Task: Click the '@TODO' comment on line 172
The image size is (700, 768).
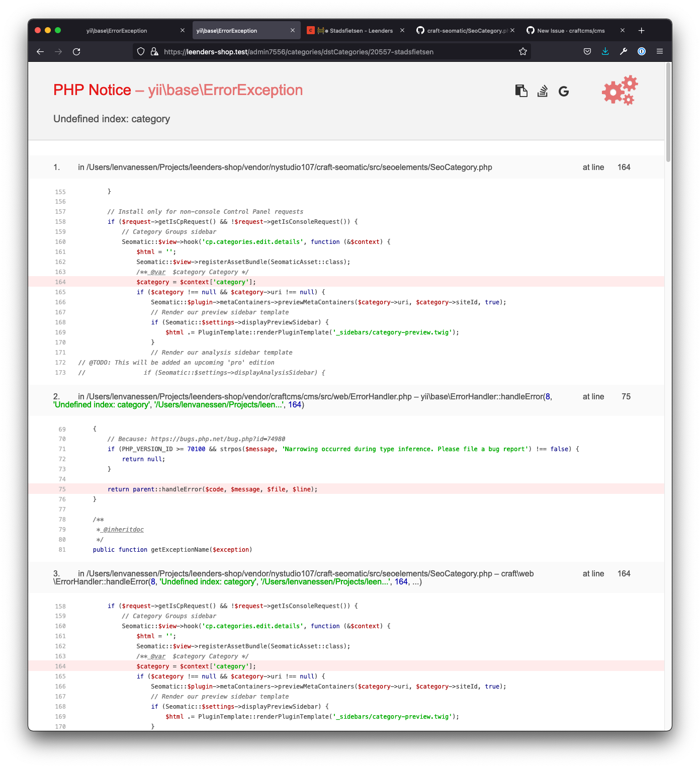Action: click(177, 363)
